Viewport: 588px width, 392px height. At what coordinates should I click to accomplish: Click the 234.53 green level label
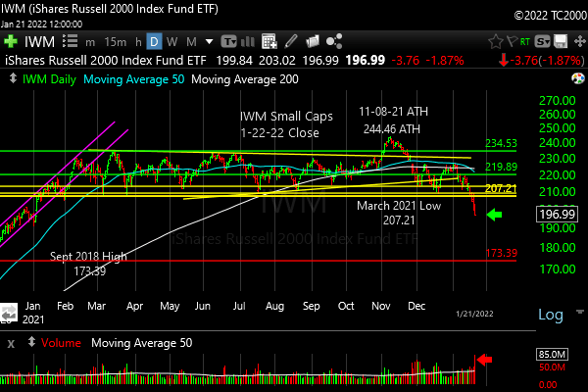501,143
